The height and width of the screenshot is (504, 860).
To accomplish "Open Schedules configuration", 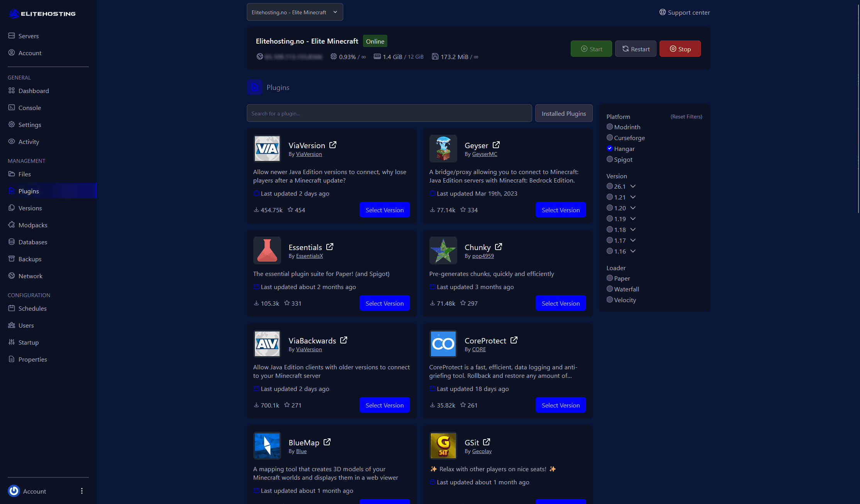I will click(x=48, y=308).
